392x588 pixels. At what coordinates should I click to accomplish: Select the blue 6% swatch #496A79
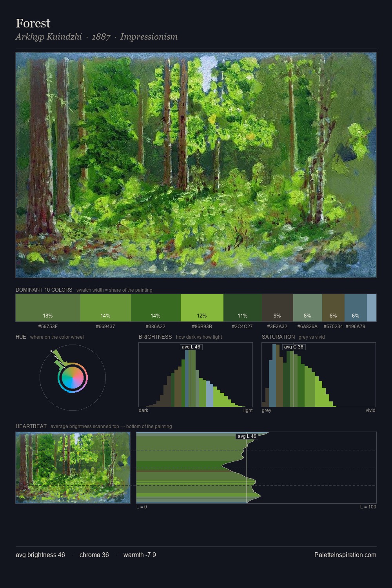click(x=356, y=308)
